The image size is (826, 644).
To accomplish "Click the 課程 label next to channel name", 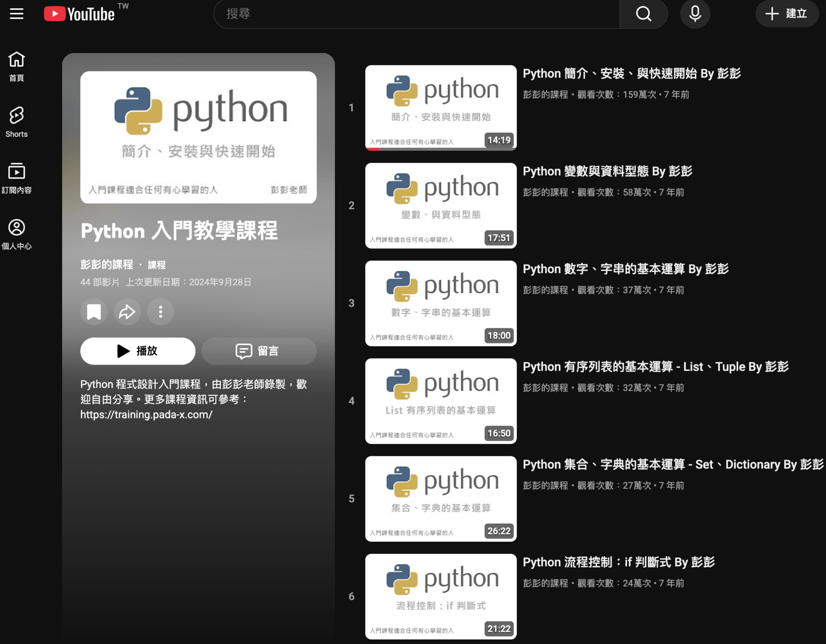I will click(x=157, y=265).
